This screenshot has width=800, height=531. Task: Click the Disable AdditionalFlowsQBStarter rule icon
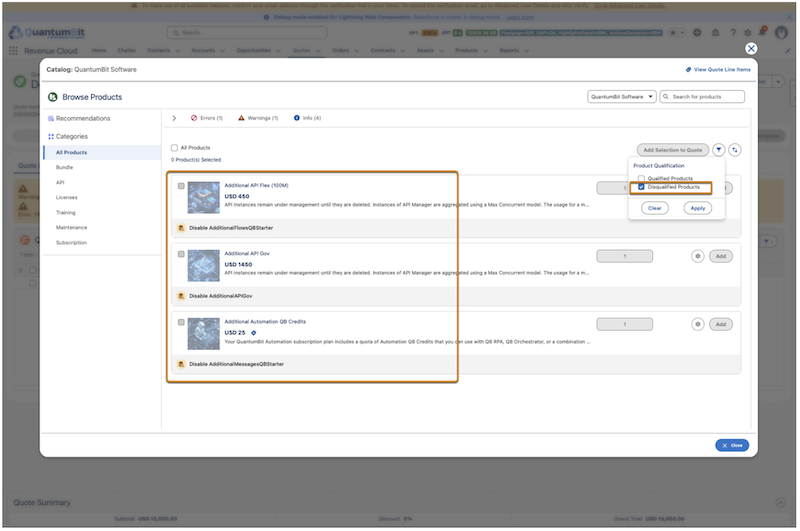pos(181,228)
